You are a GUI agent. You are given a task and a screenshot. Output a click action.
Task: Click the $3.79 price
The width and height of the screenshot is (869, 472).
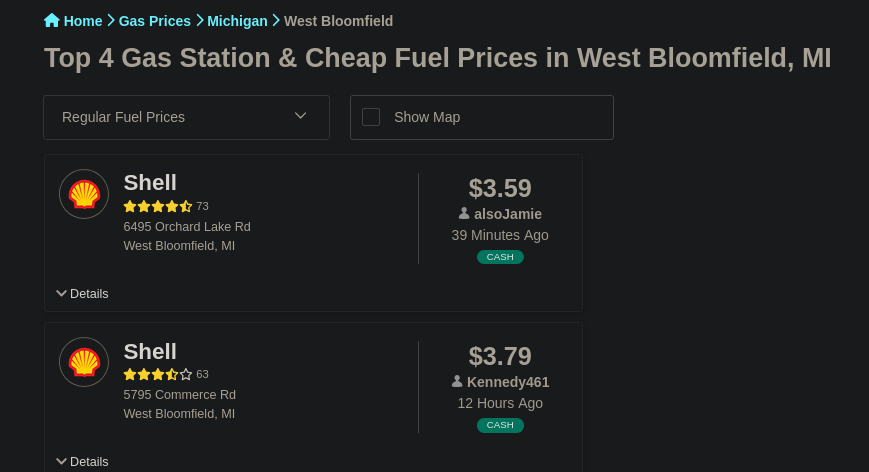(x=500, y=356)
